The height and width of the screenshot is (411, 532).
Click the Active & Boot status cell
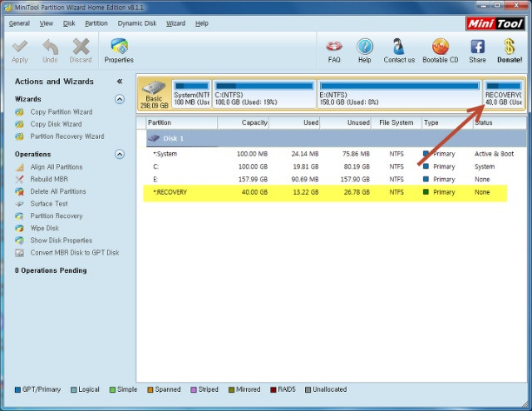494,154
